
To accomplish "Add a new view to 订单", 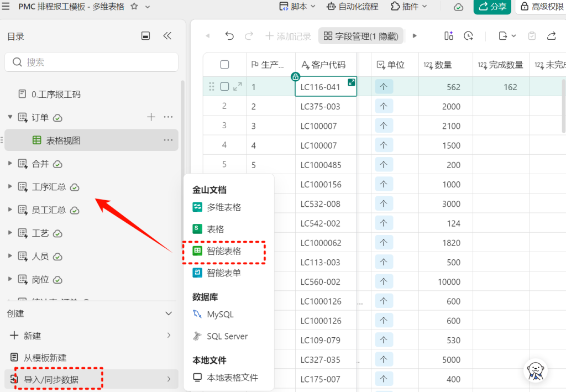I will (x=151, y=117).
